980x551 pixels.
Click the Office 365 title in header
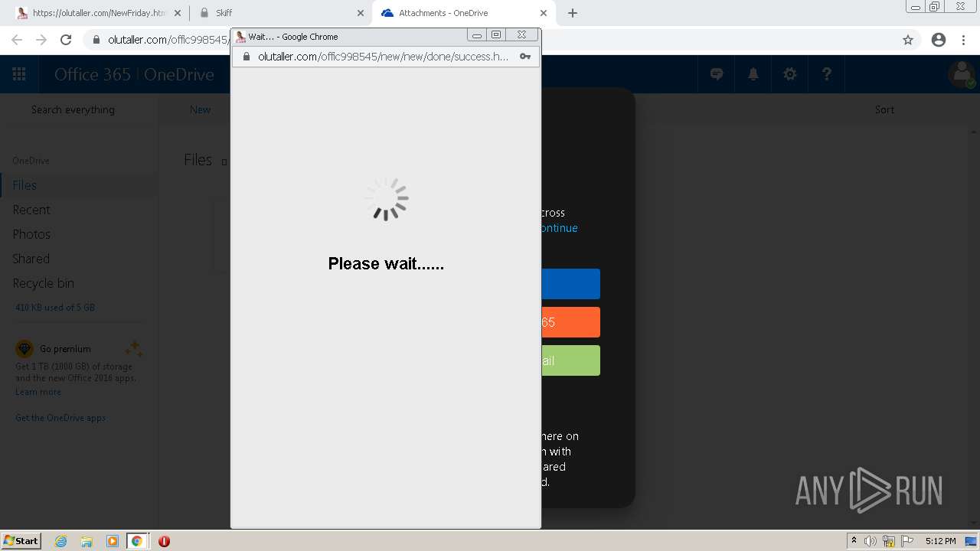93,74
